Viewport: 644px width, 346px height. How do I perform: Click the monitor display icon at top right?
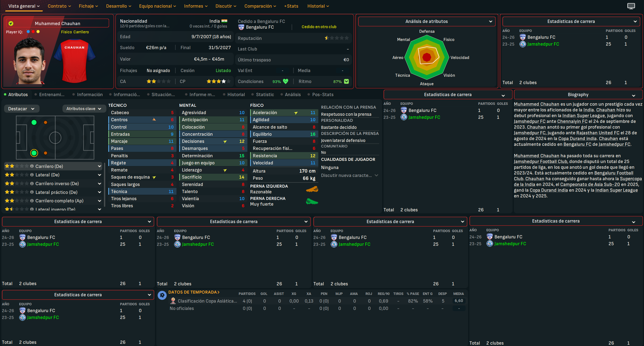point(631,6)
